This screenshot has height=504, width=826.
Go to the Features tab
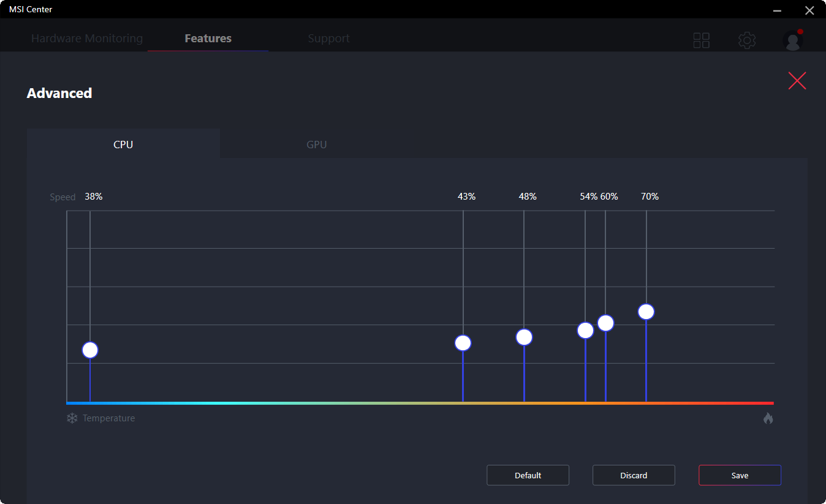point(208,39)
